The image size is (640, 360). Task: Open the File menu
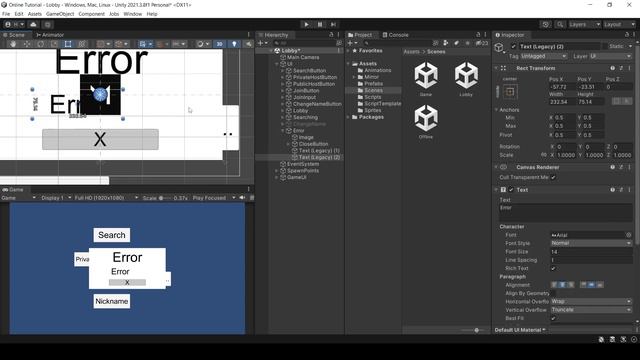(6, 14)
